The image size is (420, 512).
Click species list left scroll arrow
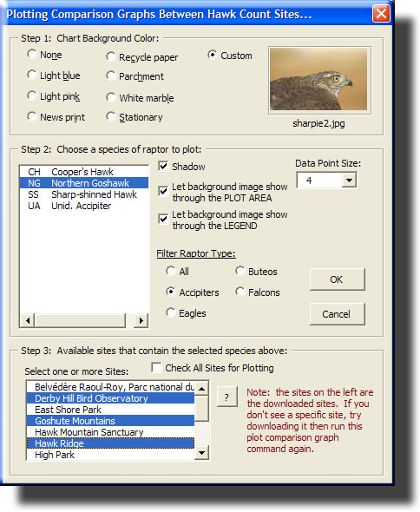[28, 321]
